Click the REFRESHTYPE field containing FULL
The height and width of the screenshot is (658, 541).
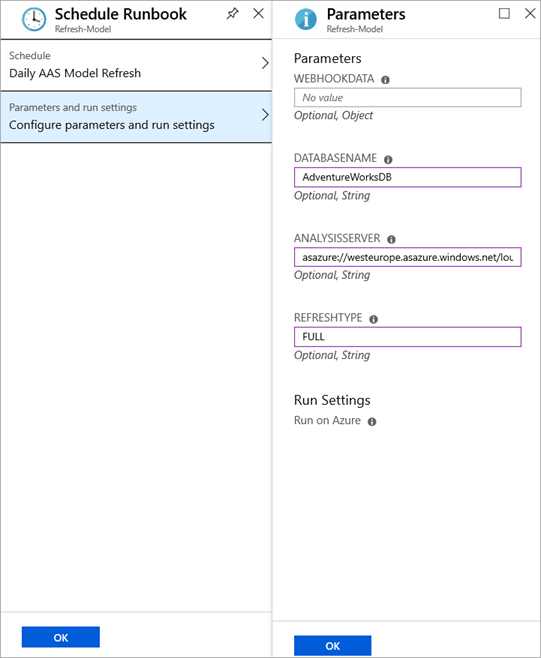[x=408, y=337]
